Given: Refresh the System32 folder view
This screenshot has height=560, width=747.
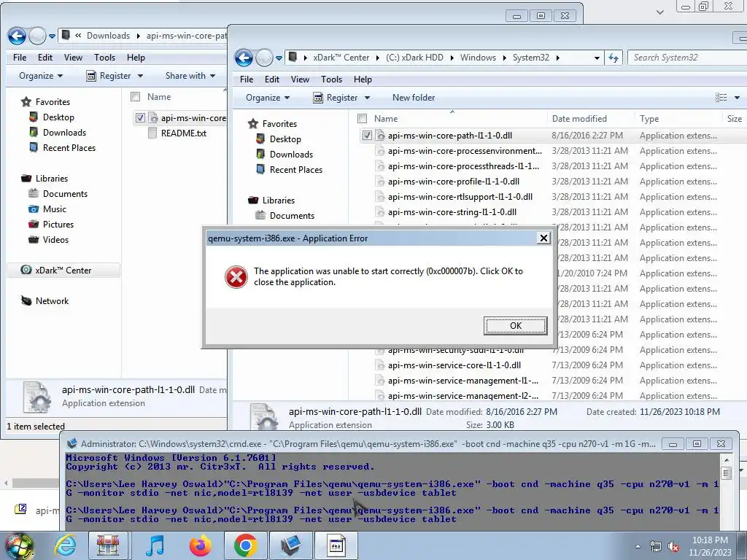Looking at the screenshot, I should click(x=614, y=58).
